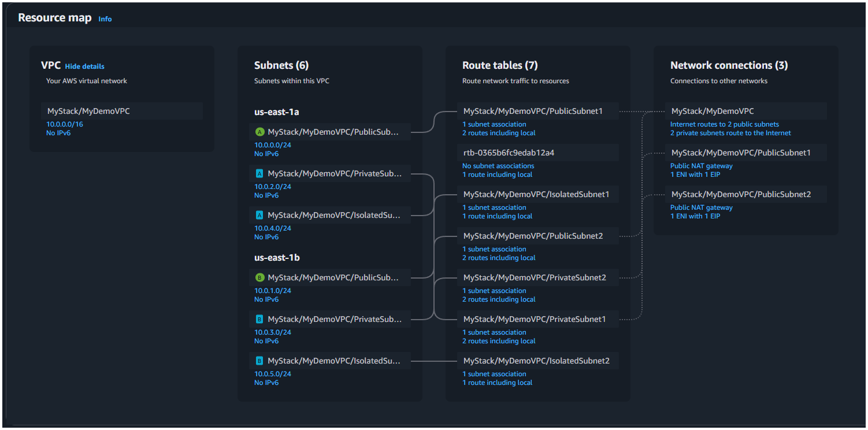868x430 pixels.
Task: Click Public NAT gateway under PublicSubnet1 connection
Action: tap(701, 166)
